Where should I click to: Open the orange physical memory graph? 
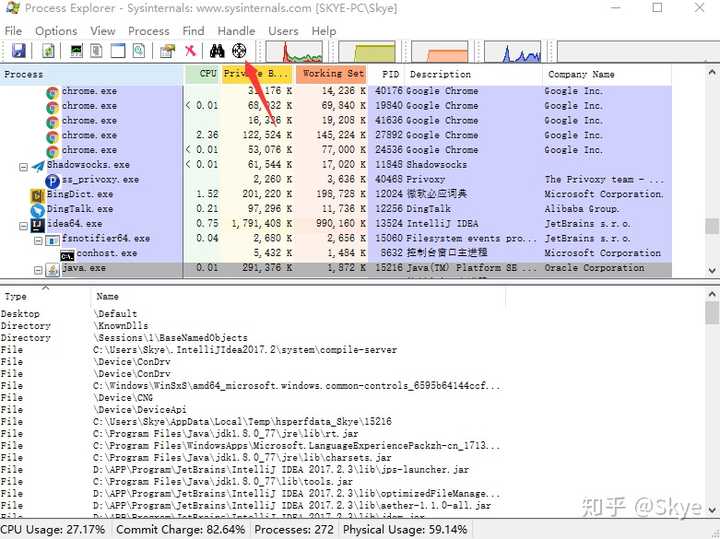point(440,51)
